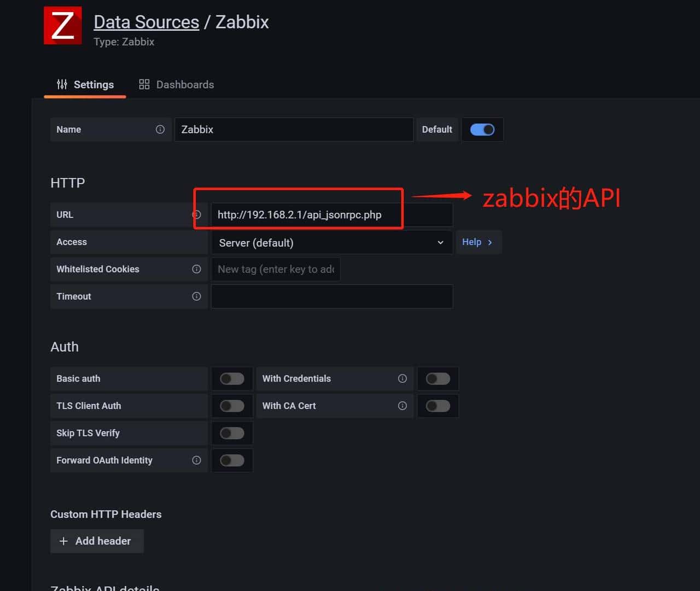Screen dimensions: 700x591
Task: Click the With CA Cert info icon
Action: (x=402, y=406)
